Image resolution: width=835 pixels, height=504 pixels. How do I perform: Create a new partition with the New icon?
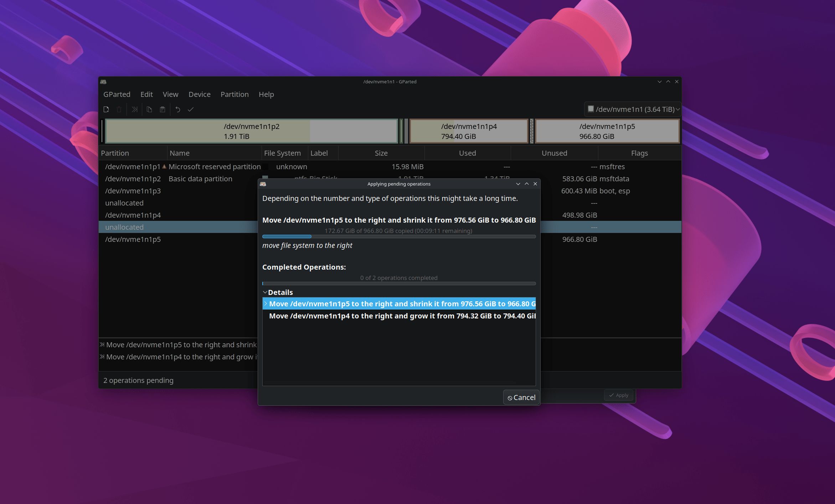[x=106, y=109]
